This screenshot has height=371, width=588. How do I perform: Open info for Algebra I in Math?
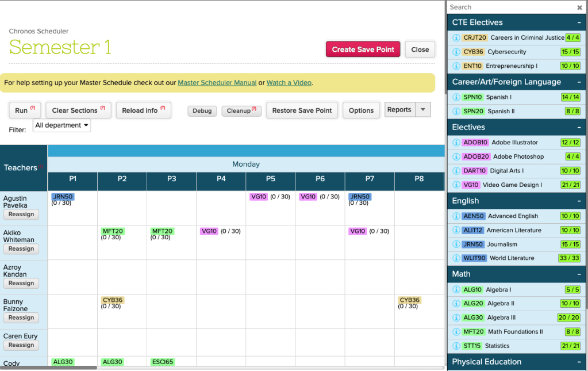point(456,289)
